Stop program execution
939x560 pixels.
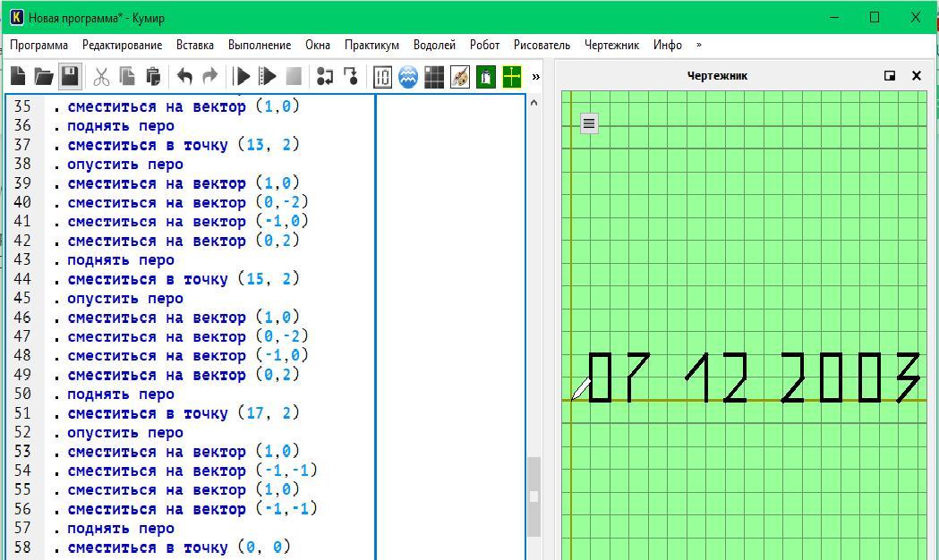[294, 77]
